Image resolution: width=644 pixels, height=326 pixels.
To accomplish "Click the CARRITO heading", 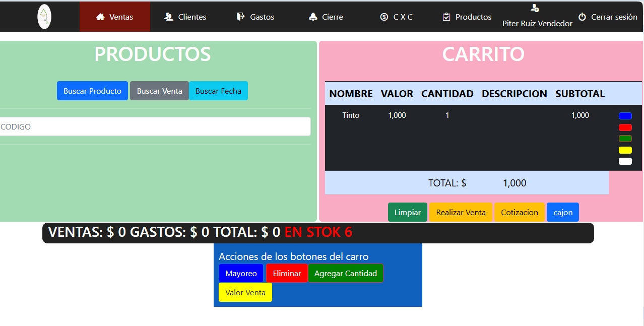I will click(x=483, y=54).
